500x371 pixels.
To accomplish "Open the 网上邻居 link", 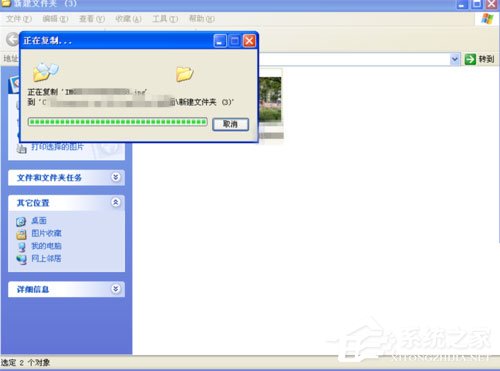I will coord(46,258).
